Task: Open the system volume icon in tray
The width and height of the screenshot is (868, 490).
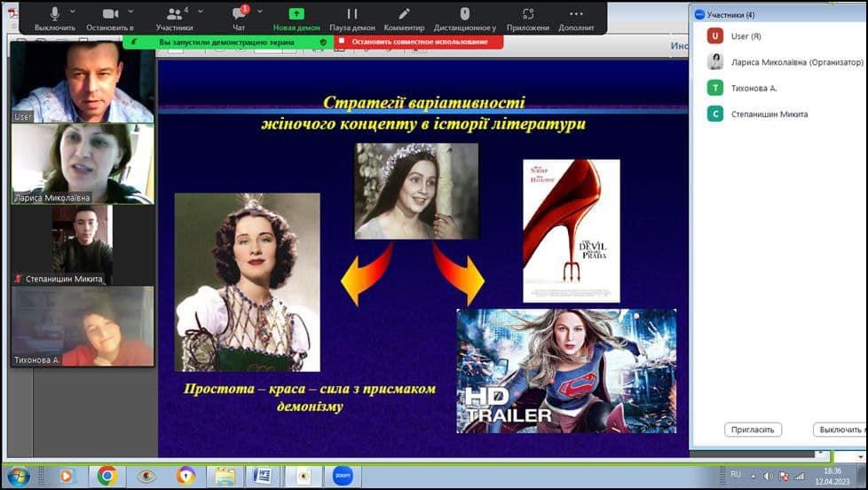Action: (768, 476)
